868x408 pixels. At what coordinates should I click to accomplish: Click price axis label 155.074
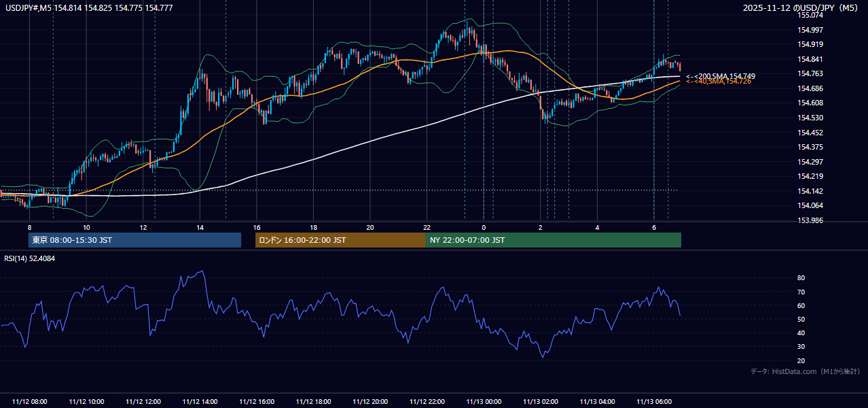[x=810, y=15]
